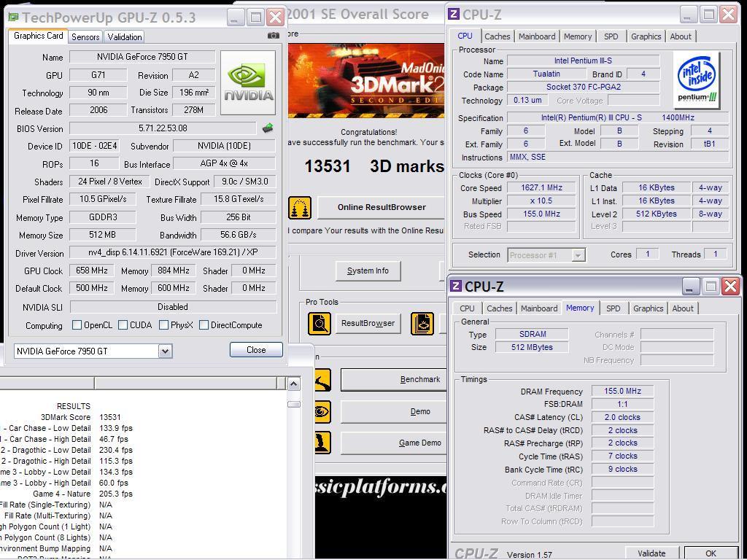Select GPU-Z Graphics Card tab
Viewport: 747px width, 560px height.
[38, 36]
